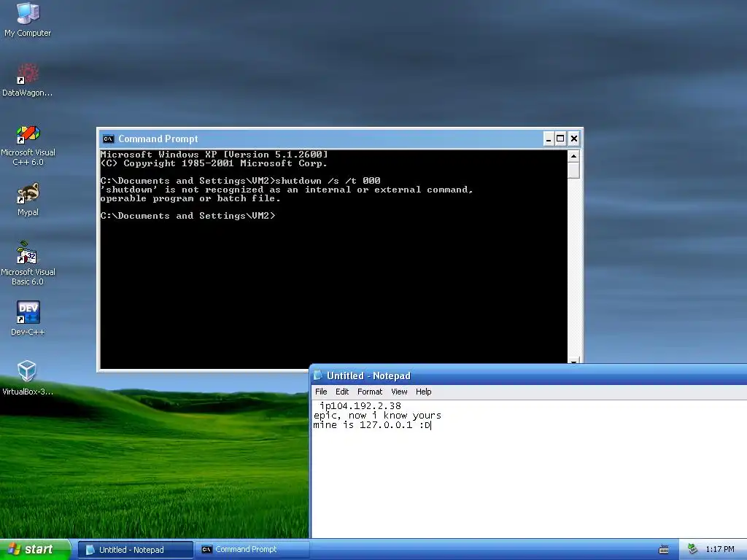Click the line 'epic, now i know yours'

[377, 416]
